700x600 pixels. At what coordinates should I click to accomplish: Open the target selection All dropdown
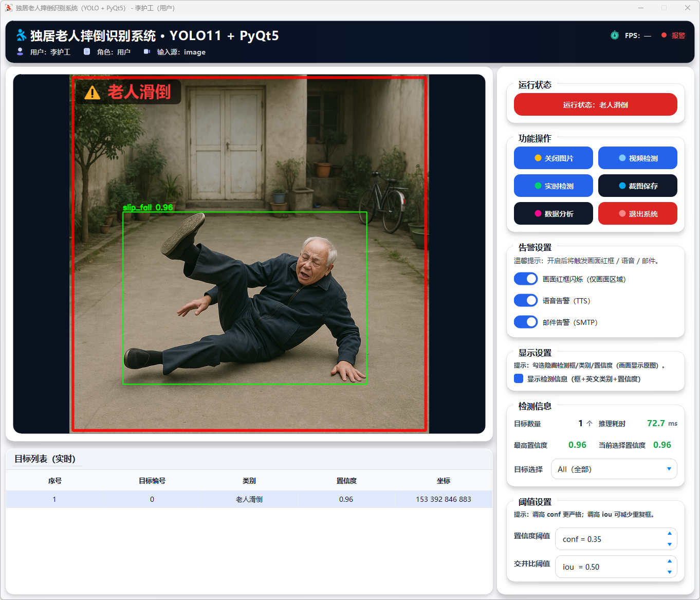click(614, 469)
